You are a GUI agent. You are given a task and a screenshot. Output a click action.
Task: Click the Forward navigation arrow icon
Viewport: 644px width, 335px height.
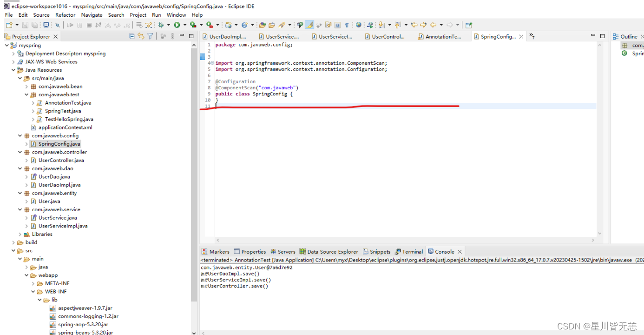click(x=450, y=25)
